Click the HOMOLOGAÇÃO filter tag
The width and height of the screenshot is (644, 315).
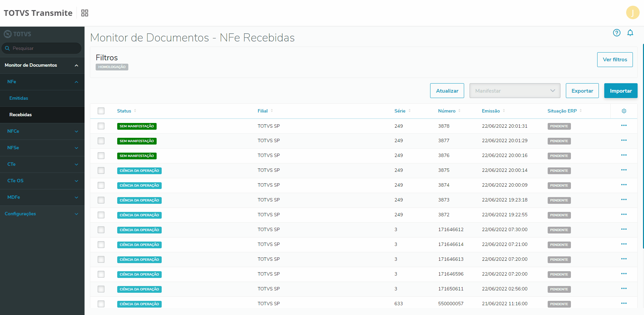point(112,67)
